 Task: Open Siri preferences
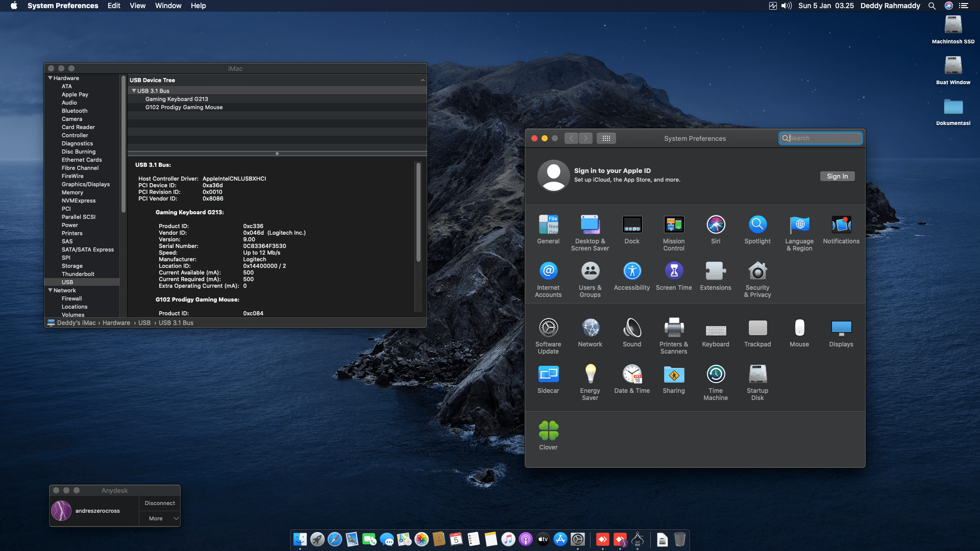(x=716, y=229)
